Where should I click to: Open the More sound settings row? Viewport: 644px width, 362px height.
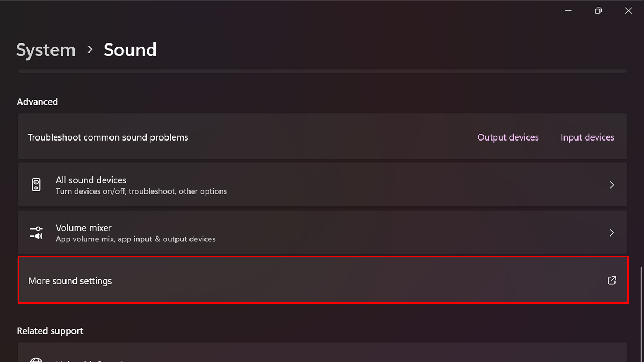(322, 280)
